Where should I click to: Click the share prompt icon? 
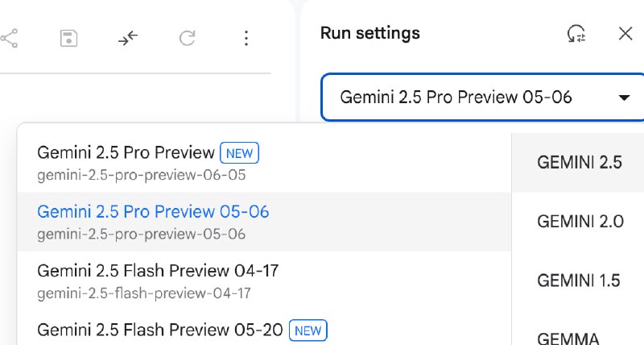coord(9,38)
